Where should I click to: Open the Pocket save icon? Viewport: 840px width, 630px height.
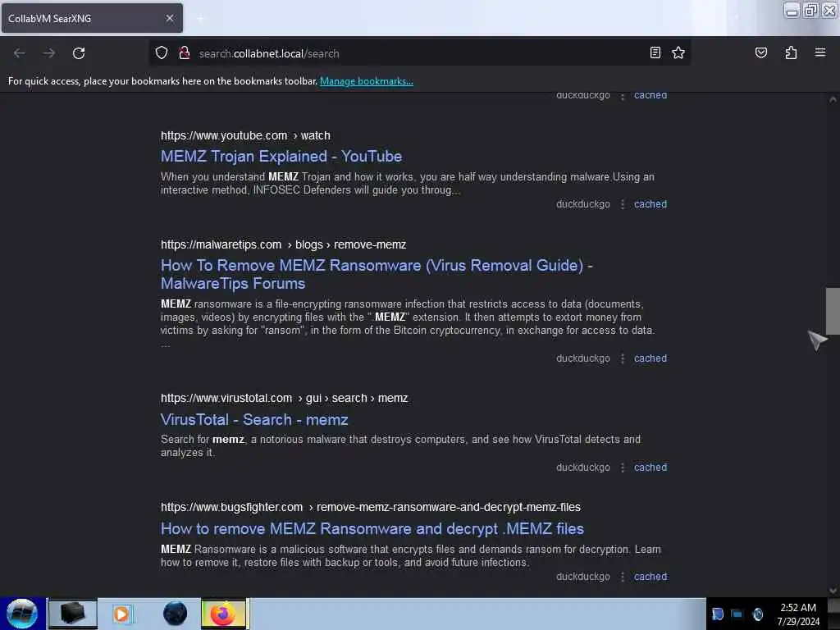(760, 53)
